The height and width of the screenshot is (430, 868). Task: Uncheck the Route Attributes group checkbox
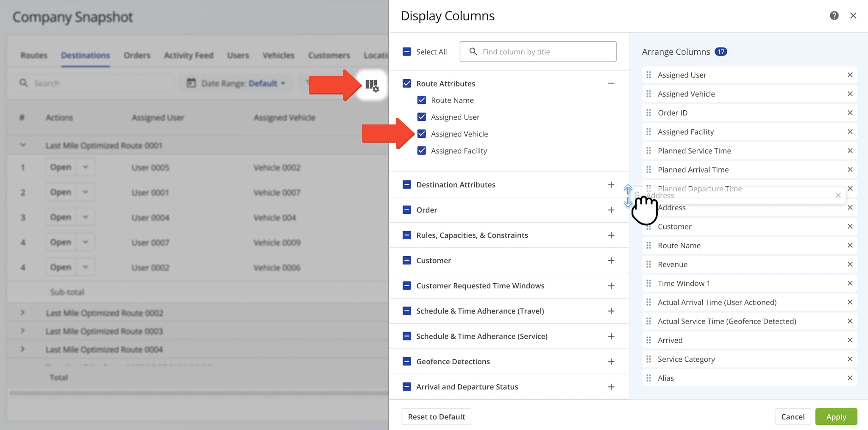[x=406, y=84]
